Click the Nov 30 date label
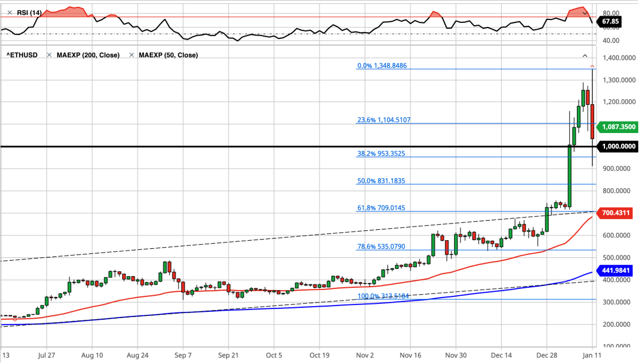The width and height of the screenshot is (644, 364). [456, 355]
